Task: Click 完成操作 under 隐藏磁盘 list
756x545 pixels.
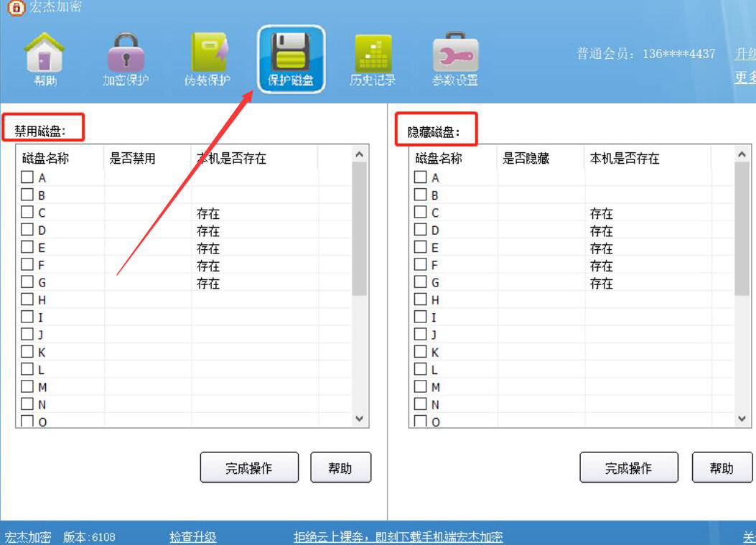Action: [629, 467]
